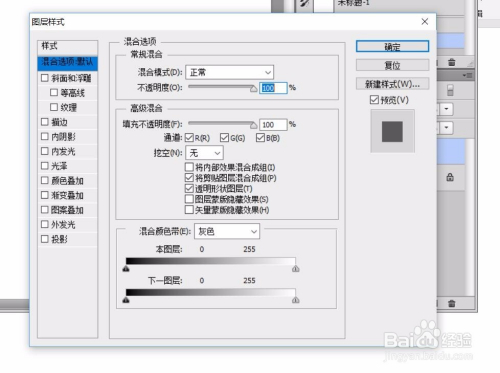Click the 新建样式(W)... button

click(x=392, y=84)
